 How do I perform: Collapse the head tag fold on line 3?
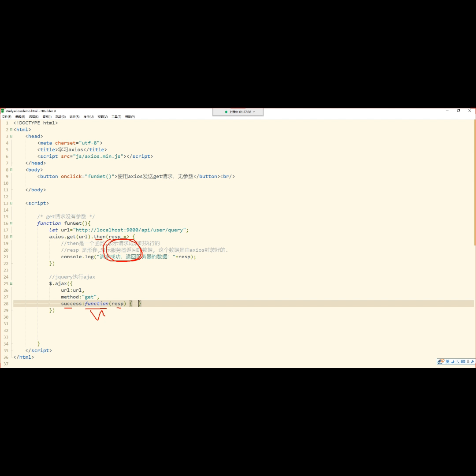pyautogui.click(x=11, y=136)
